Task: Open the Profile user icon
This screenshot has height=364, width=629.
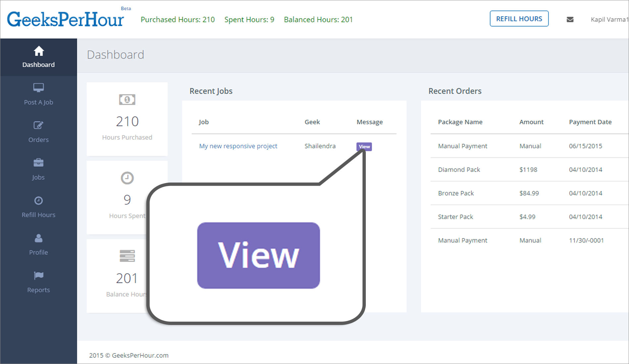Action: pyautogui.click(x=38, y=238)
